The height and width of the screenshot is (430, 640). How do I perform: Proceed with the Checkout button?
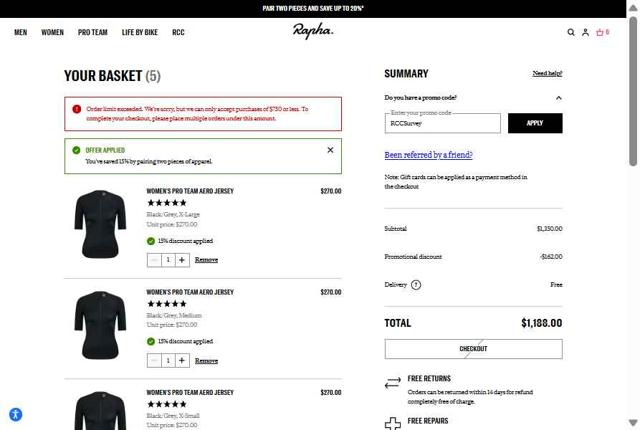click(x=473, y=349)
